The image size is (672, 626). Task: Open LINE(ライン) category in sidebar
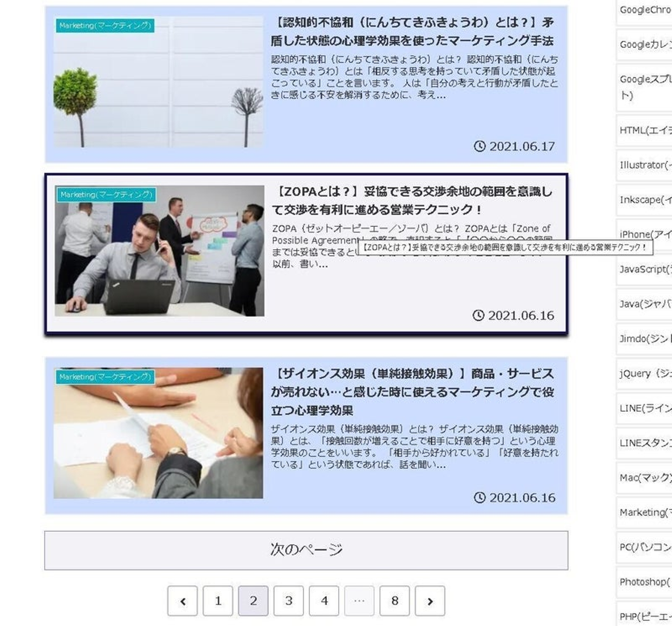coord(644,408)
